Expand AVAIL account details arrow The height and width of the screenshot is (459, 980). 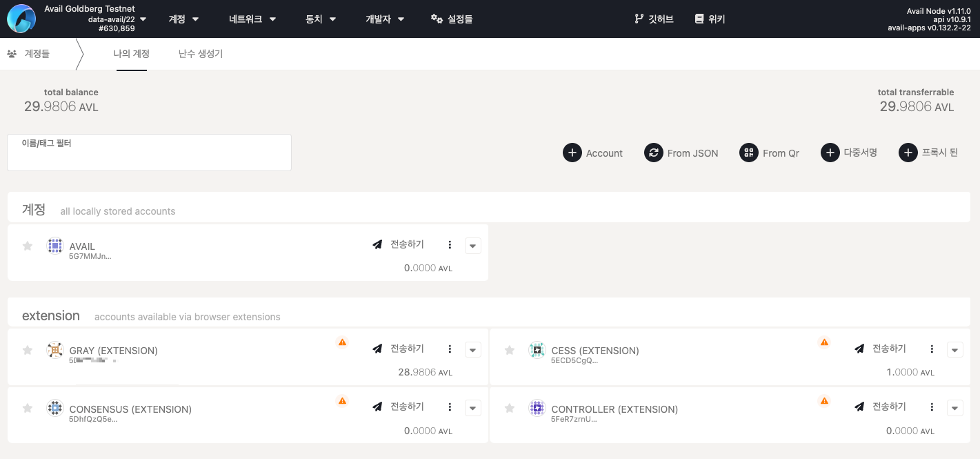(472, 246)
